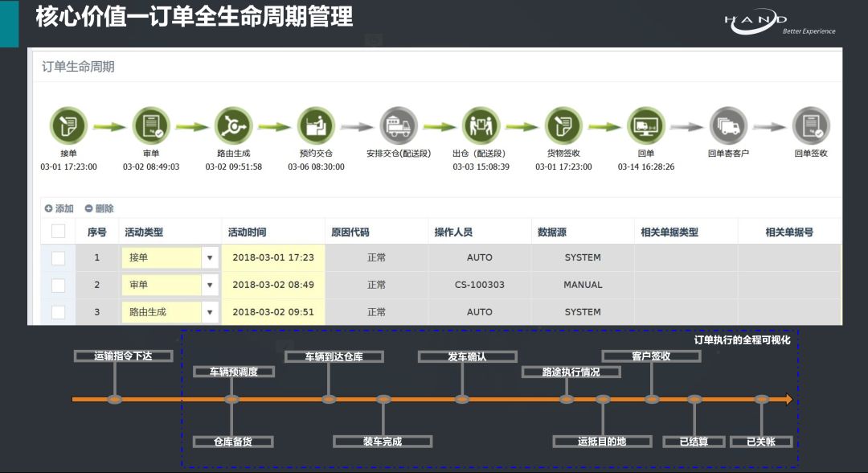Click the 审单 lifecycle stage icon
The image size is (868, 473).
151,125
